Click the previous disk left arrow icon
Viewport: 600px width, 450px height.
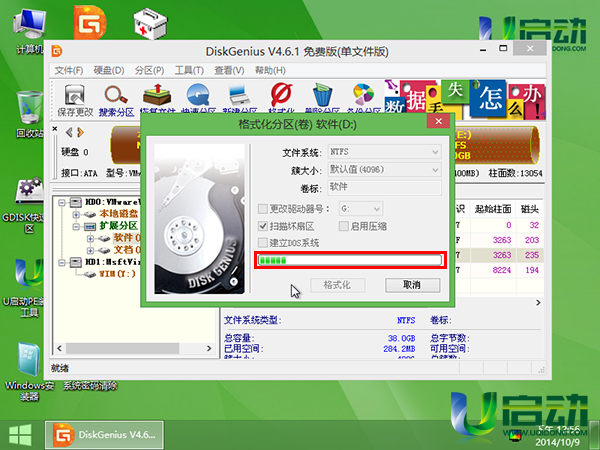coord(69,132)
